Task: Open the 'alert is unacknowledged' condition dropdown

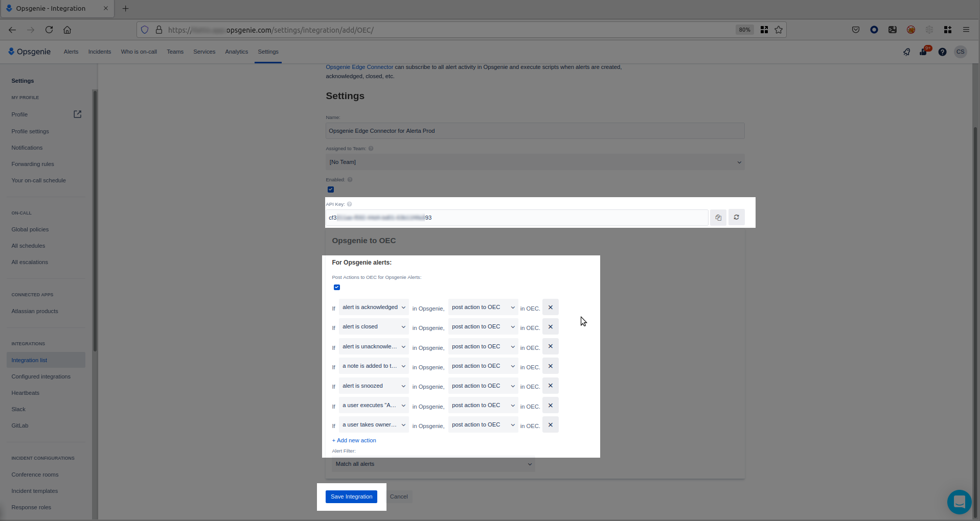Action: tap(374, 346)
